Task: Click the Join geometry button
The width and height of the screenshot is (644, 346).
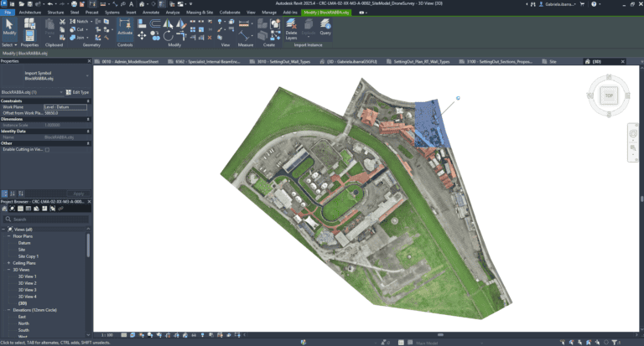Action: 77,38
